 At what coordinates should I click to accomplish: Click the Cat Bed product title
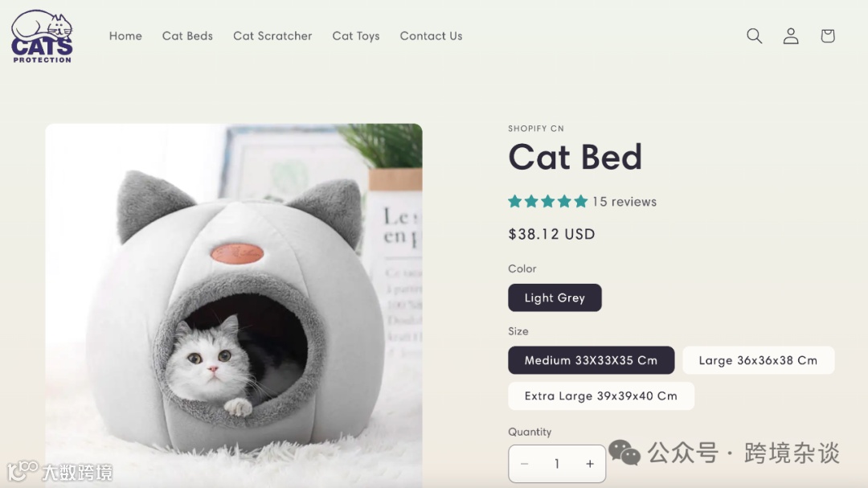tap(575, 157)
